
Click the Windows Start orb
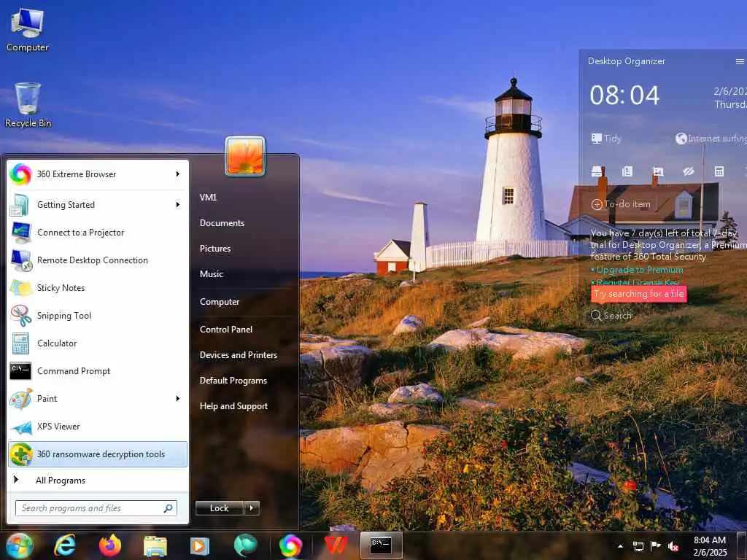[19, 545]
